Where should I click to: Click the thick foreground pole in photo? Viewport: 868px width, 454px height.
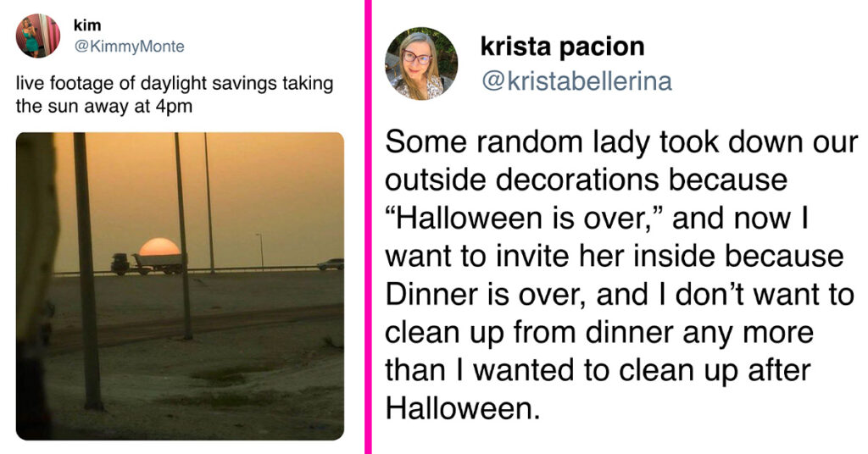click(x=88, y=271)
